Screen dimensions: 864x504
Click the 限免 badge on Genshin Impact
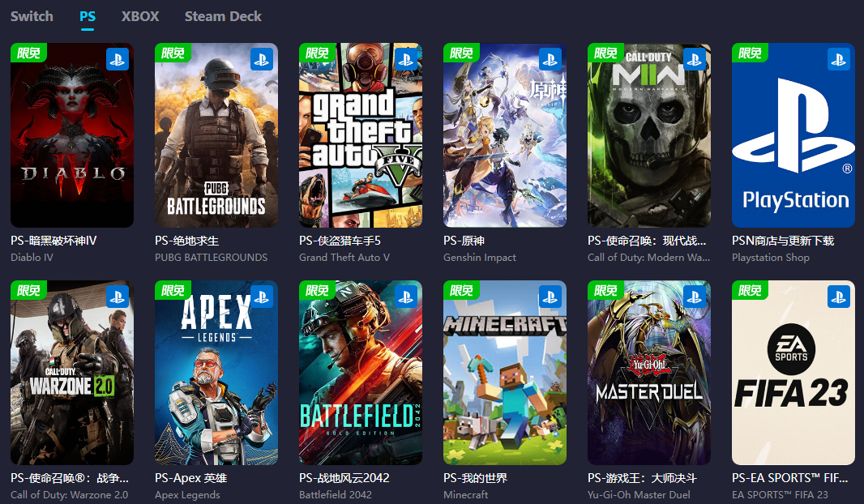[462, 53]
